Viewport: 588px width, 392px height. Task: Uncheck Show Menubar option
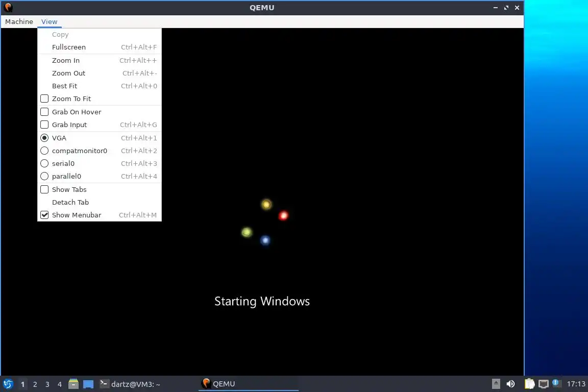coord(44,215)
